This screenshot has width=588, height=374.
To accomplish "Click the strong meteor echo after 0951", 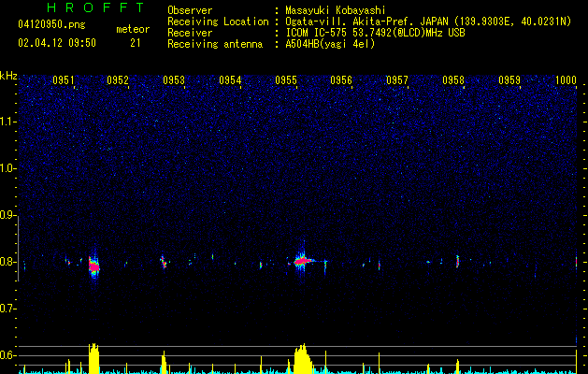I will point(94,266).
